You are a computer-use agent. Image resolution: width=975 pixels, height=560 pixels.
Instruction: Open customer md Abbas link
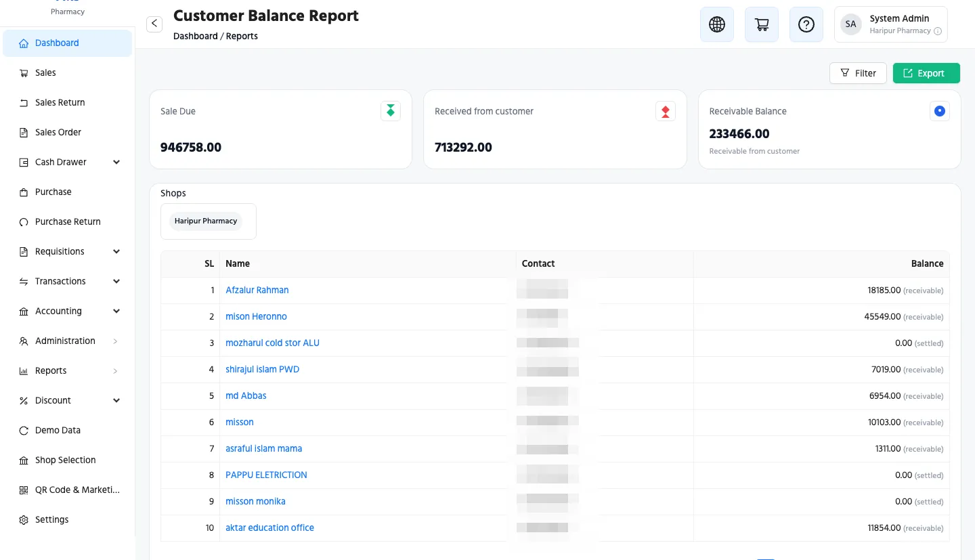click(246, 396)
